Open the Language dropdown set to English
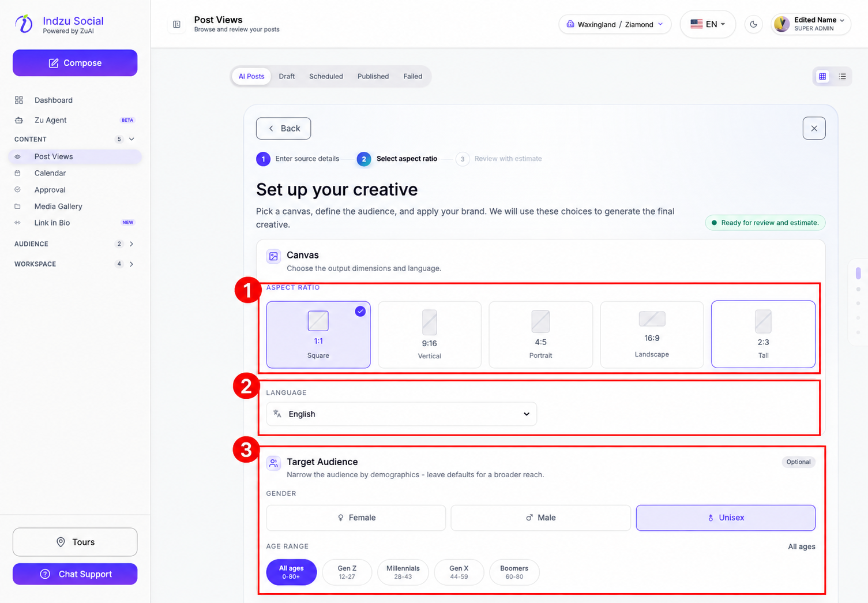Image resolution: width=868 pixels, height=603 pixels. [x=401, y=414]
